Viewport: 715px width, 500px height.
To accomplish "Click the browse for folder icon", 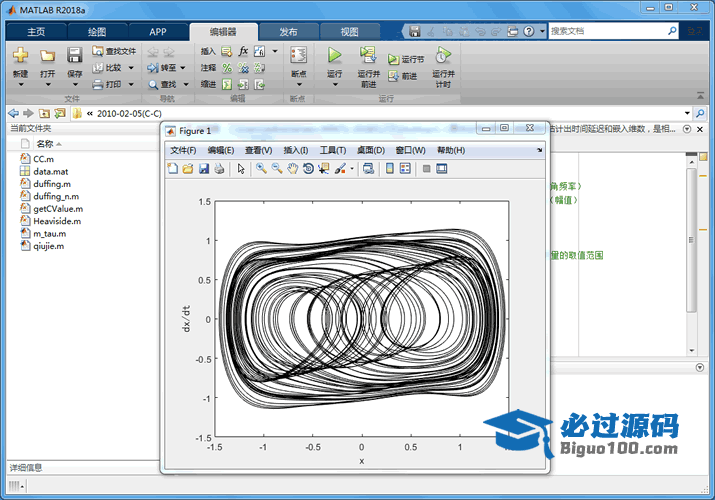I will pos(60,113).
